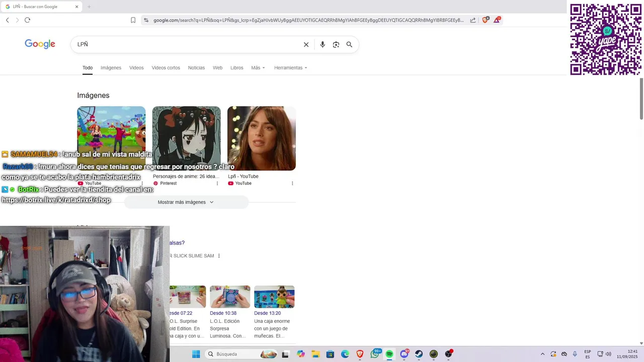Screen dimensions: 644x362
Task: Click the microphone icon in the system tray
Action: point(575,354)
